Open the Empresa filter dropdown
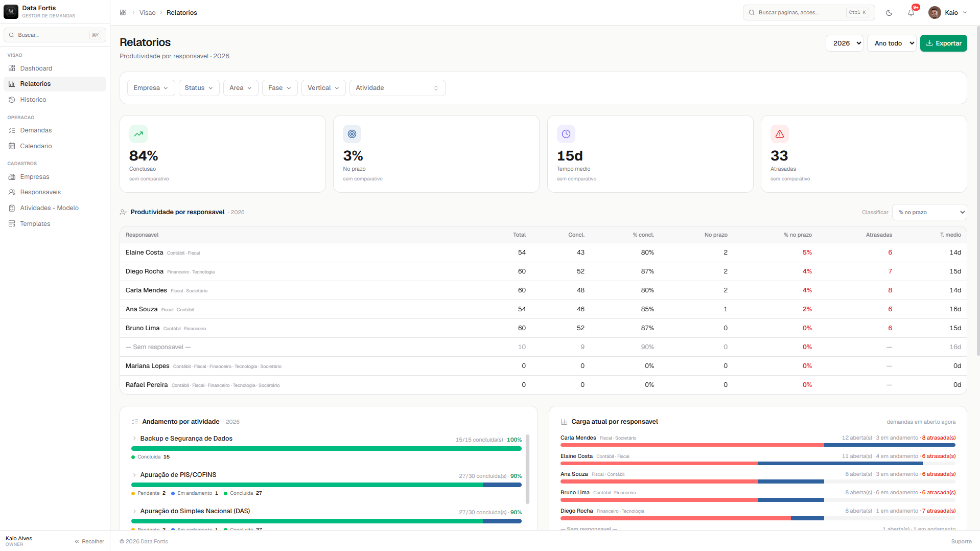980x551 pixels. [151, 88]
